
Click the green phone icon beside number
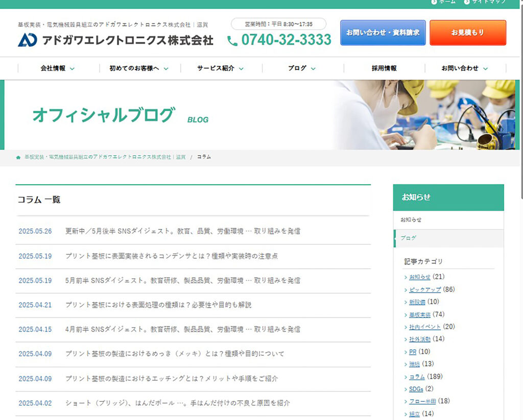232,41
